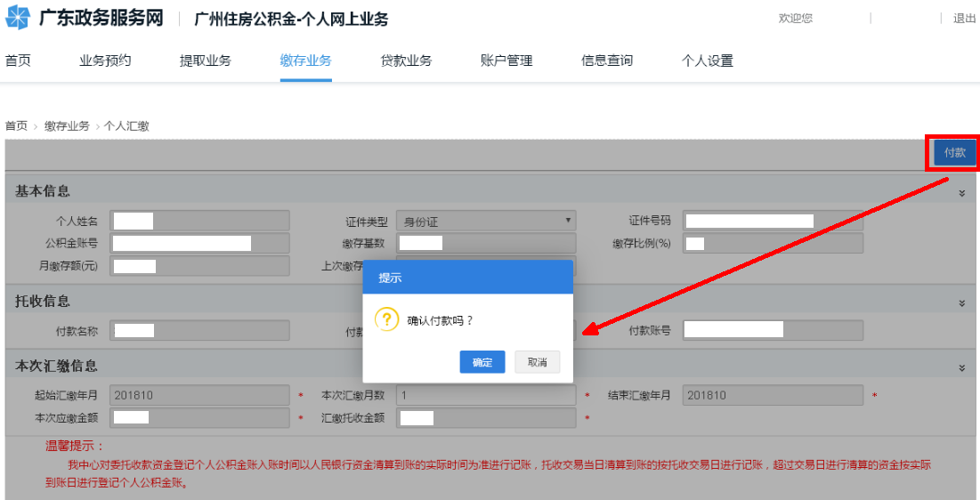Open the 证件类型 dropdown
This screenshot has height=500, width=980.
point(486,221)
